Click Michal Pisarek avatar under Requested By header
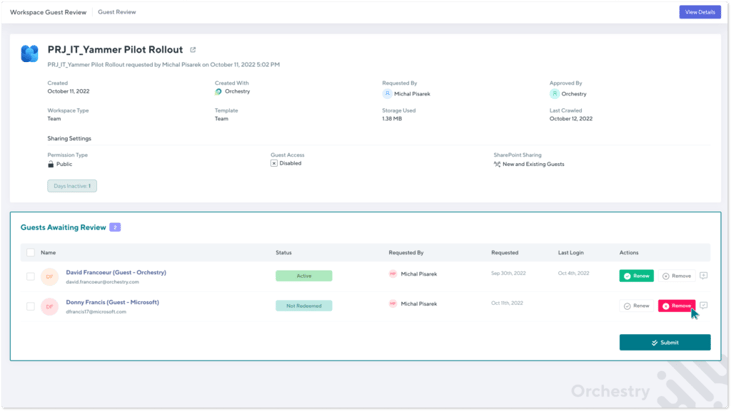This screenshot has height=411, width=731. [x=387, y=94]
